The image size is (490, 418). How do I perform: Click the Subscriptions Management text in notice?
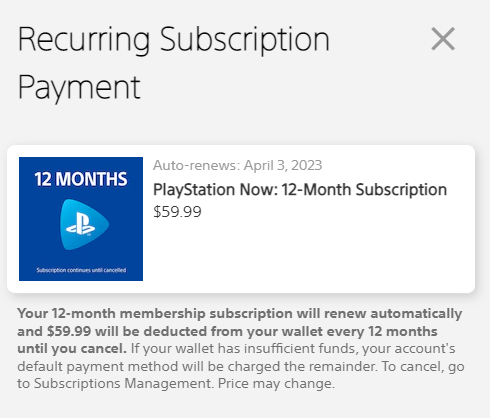[123, 384]
